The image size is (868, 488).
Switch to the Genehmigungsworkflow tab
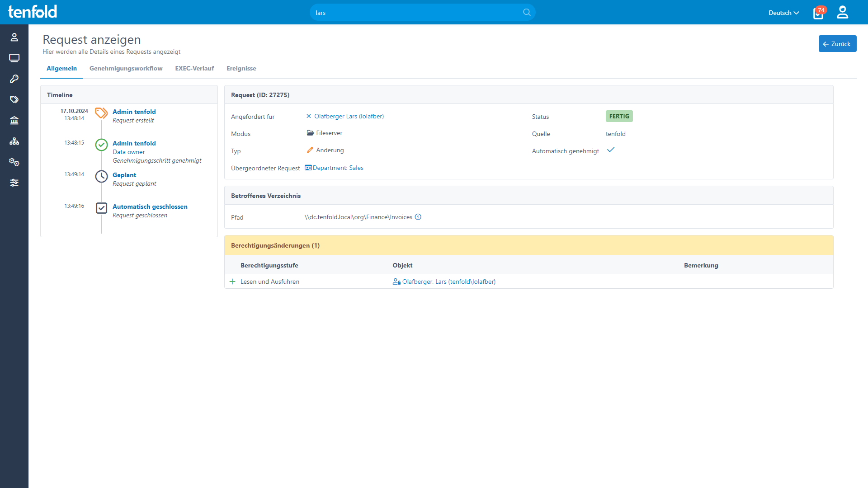coord(126,68)
